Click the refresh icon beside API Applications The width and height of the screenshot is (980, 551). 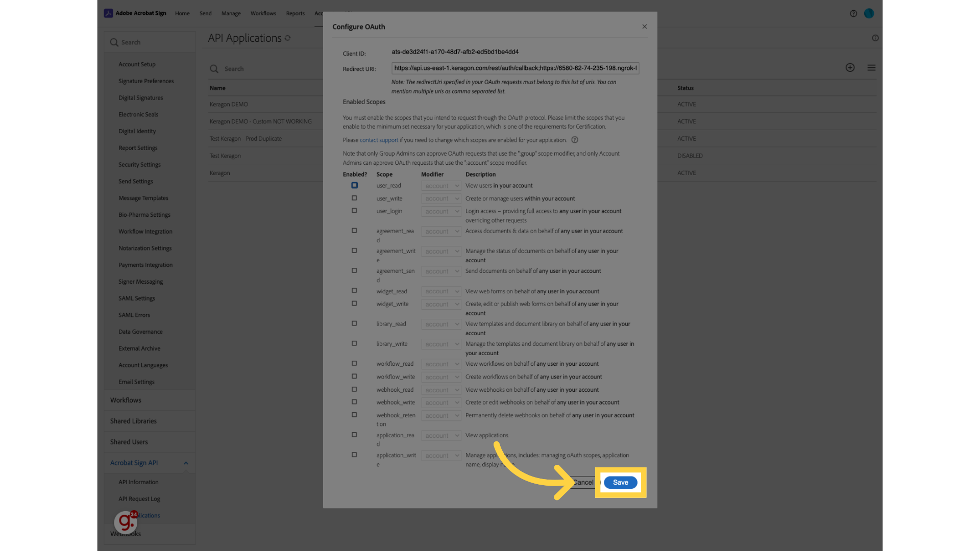[288, 38]
